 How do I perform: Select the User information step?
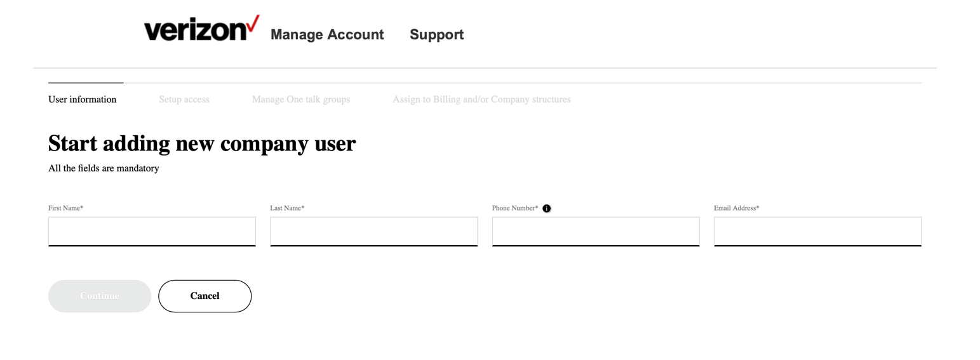[x=83, y=99]
